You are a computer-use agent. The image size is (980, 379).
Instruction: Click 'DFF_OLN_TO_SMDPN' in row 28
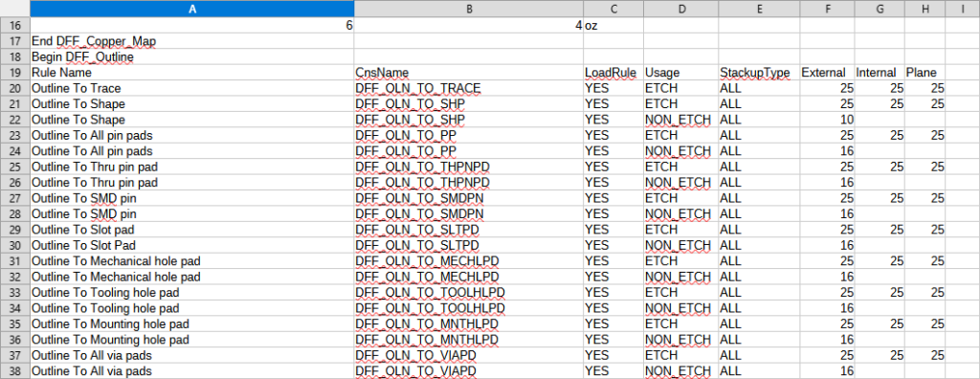tap(469, 213)
